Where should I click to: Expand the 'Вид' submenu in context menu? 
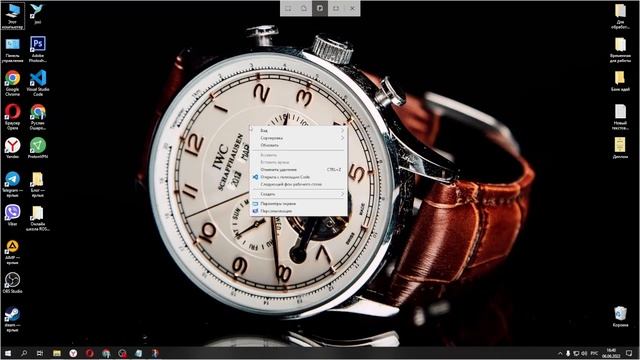pyautogui.click(x=298, y=131)
